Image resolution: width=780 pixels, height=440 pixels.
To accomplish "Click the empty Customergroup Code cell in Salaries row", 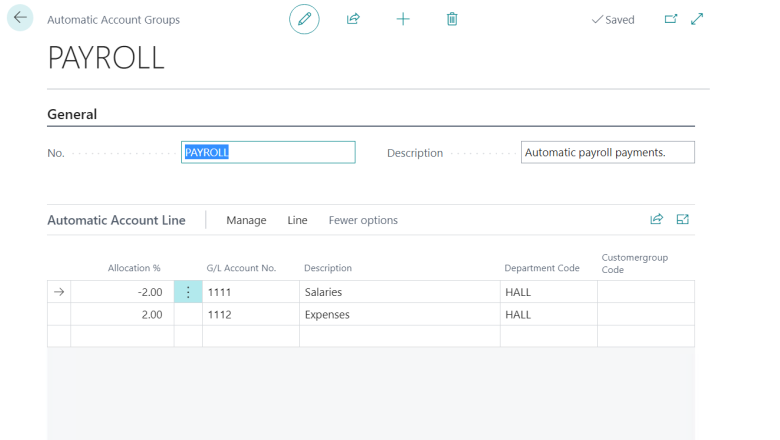I will coord(646,292).
